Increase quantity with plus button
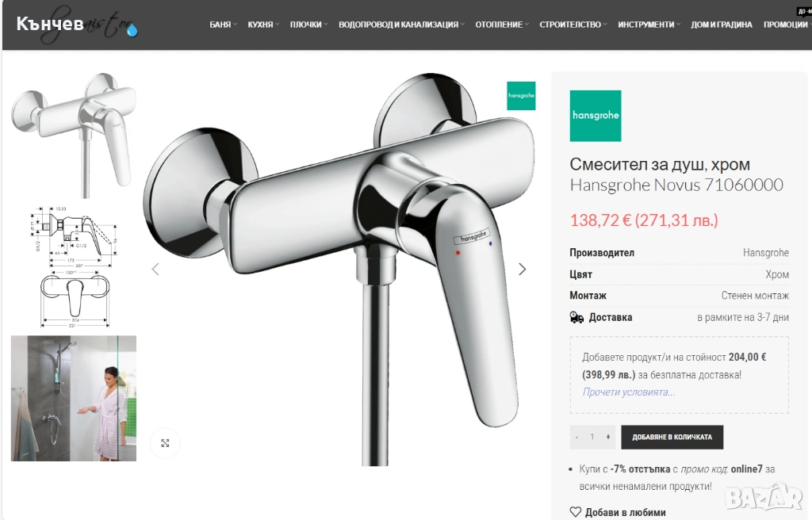Image resolution: width=812 pixels, height=520 pixels. (x=608, y=437)
